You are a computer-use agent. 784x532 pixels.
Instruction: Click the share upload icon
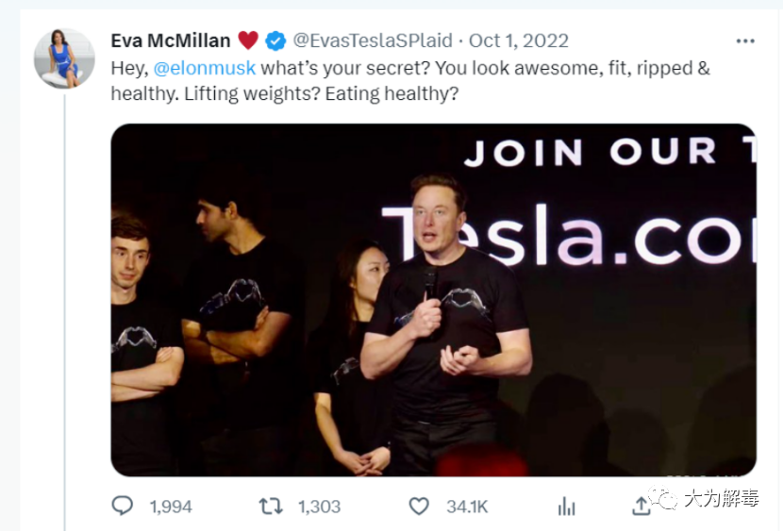coord(642,506)
